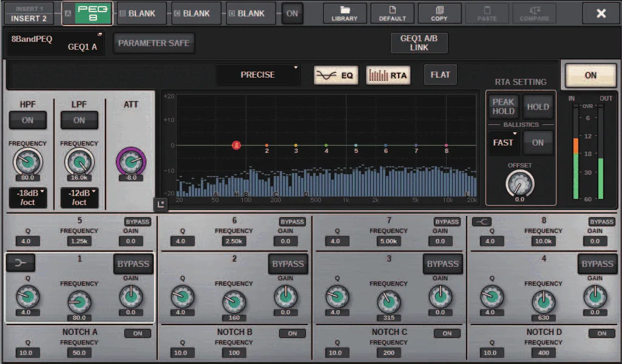Select the PEQ 8 plugin slot A
Image resolution: width=622 pixels, height=364 pixels.
(x=87, y=13)
